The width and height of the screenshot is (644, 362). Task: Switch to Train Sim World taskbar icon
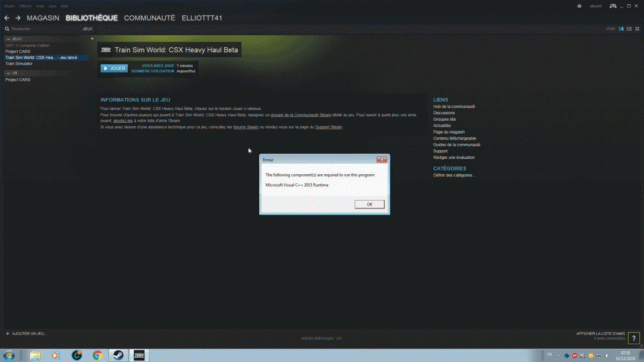pos(139,355)
